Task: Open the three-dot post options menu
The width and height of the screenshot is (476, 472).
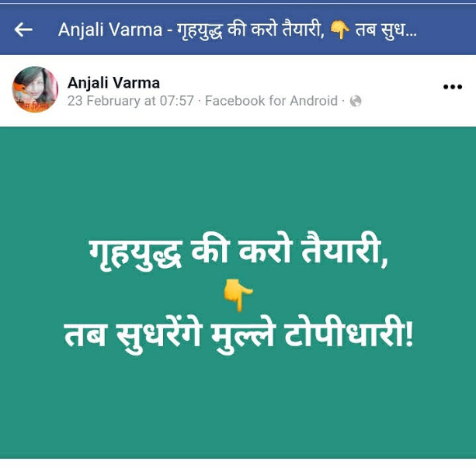Action: [x=453, y=87]
